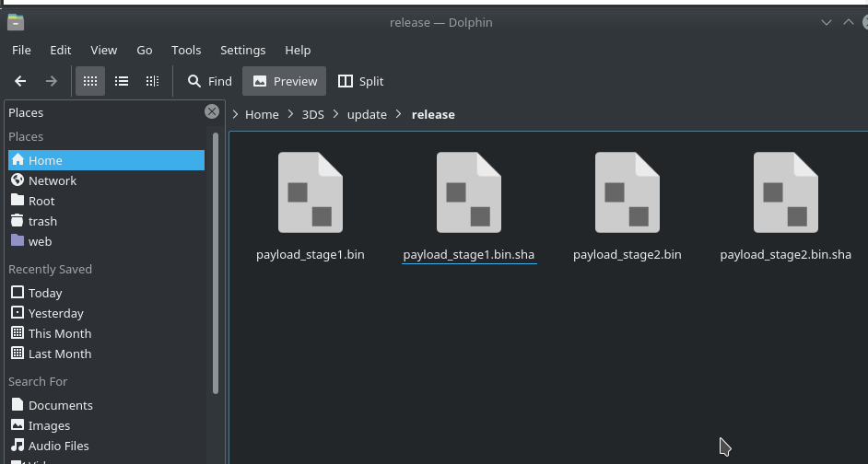
Task: Open the Settings menu
Action: pyautogui.click(x=243, y=50)
